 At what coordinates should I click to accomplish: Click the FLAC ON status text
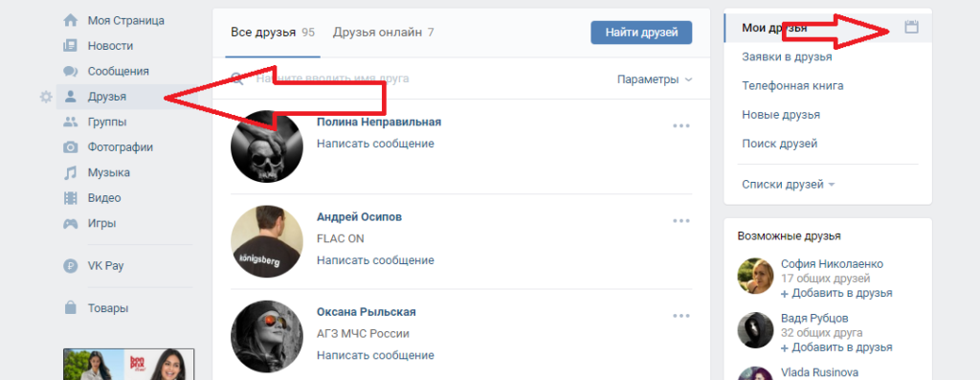pos(341,238)
